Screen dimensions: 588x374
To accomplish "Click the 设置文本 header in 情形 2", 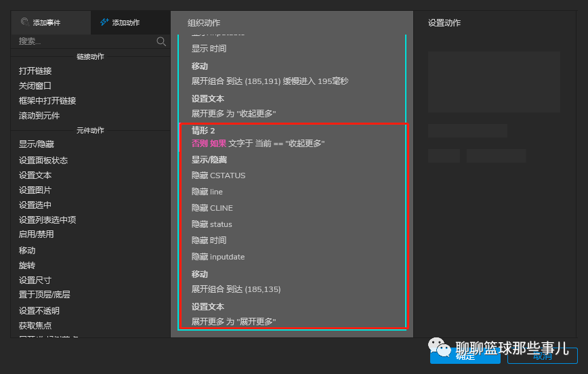I will click(x=208, y=306).
